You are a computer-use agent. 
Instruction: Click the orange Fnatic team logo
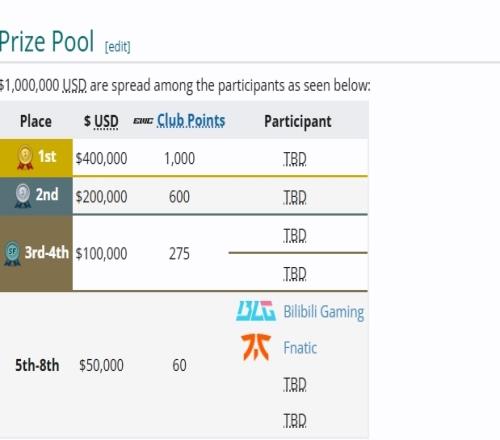(x=256, y=347)
